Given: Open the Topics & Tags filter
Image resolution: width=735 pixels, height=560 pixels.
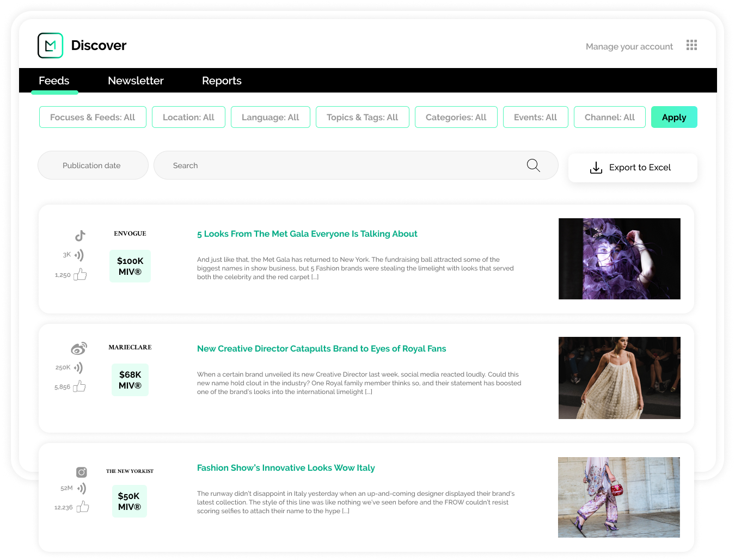Looking at the screenshot, I should pos(363,117).
